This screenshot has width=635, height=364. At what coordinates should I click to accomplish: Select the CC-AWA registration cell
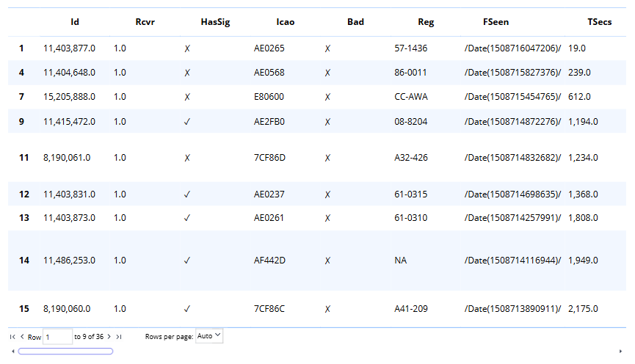pyautogui.click(x=411, y=97)
